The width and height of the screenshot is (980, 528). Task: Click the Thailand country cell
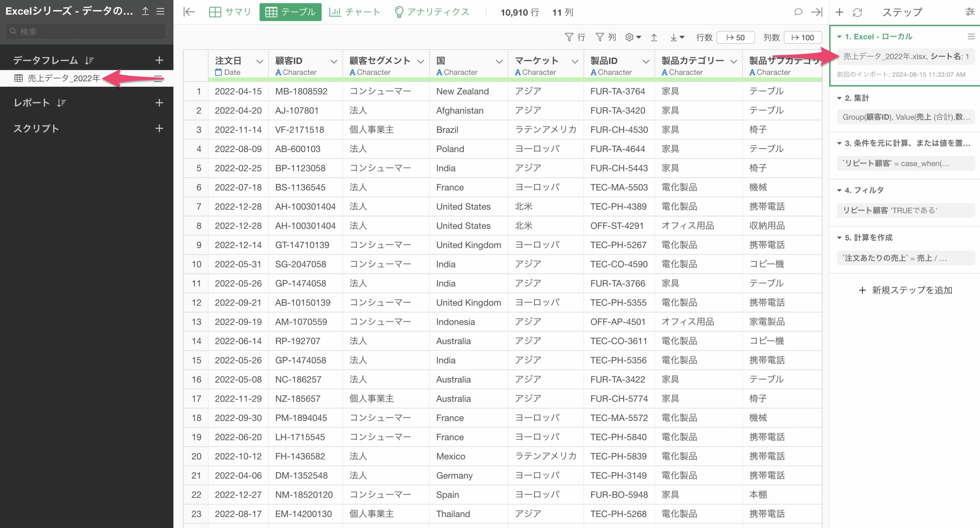click(469, 514)
